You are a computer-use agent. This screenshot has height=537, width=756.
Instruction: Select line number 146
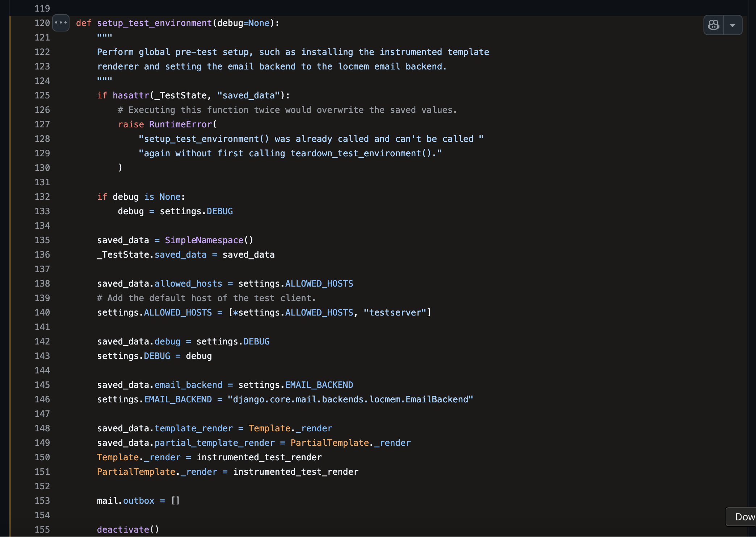42,399
